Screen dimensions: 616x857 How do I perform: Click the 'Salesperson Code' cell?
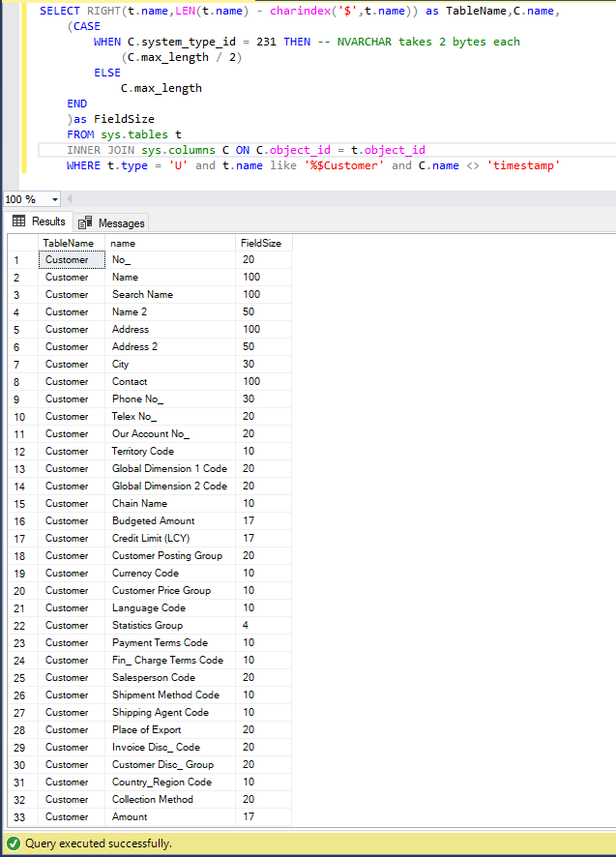pyautogui.click(x=170, y=678)
